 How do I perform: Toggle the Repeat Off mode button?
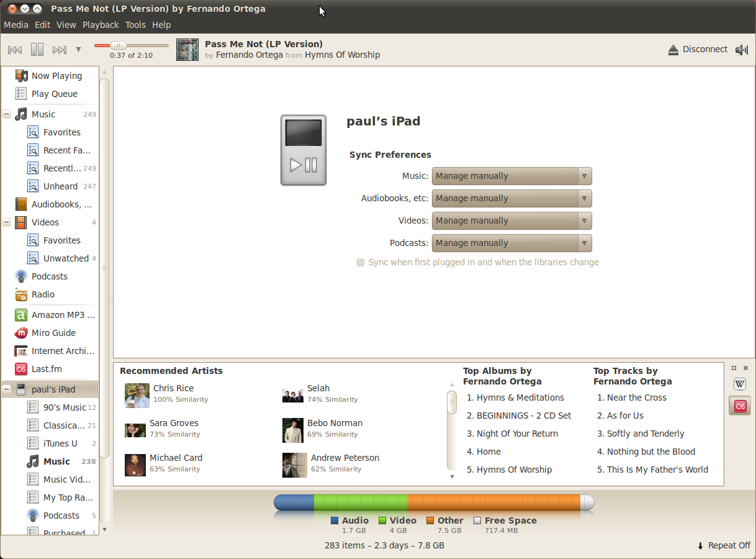pos(724,545)
